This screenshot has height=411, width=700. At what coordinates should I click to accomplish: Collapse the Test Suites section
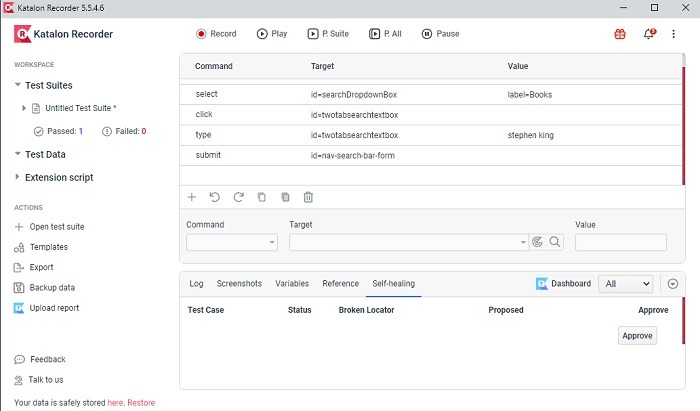(x=17, y=84)
